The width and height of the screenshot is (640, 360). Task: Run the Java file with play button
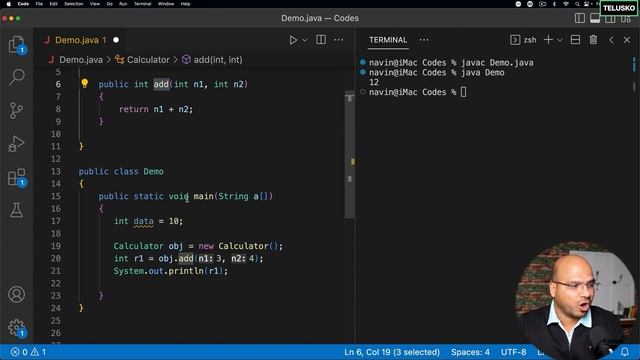point(293,40)
